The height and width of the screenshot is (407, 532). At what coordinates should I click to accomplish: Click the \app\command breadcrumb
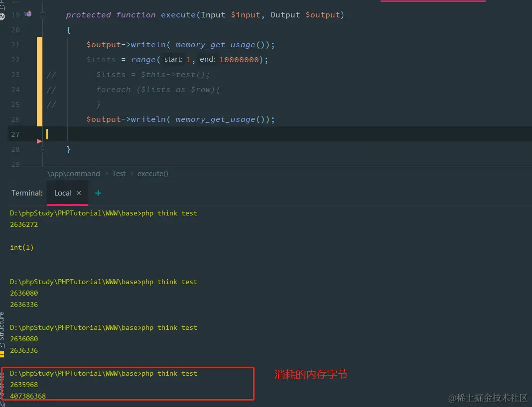[74, 174]
